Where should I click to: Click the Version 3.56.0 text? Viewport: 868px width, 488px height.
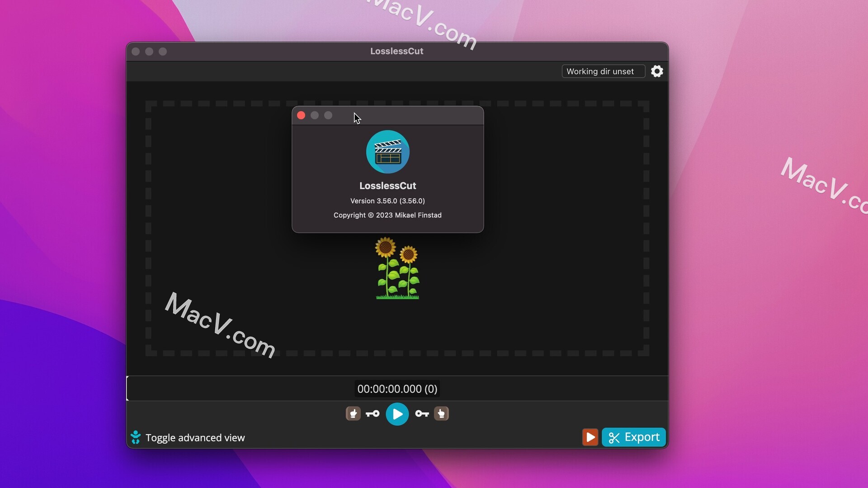click(387, 201)
